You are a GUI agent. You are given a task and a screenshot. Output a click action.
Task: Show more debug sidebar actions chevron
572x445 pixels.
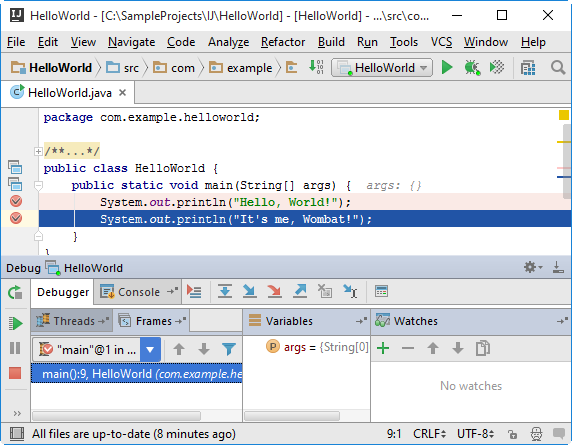tap(17, 413)
